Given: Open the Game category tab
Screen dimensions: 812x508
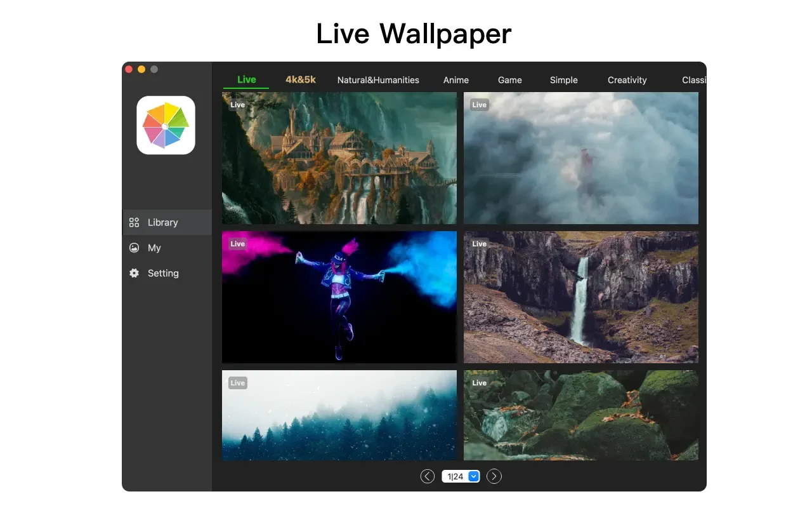Looking at the screenshot, I should 510,80.
